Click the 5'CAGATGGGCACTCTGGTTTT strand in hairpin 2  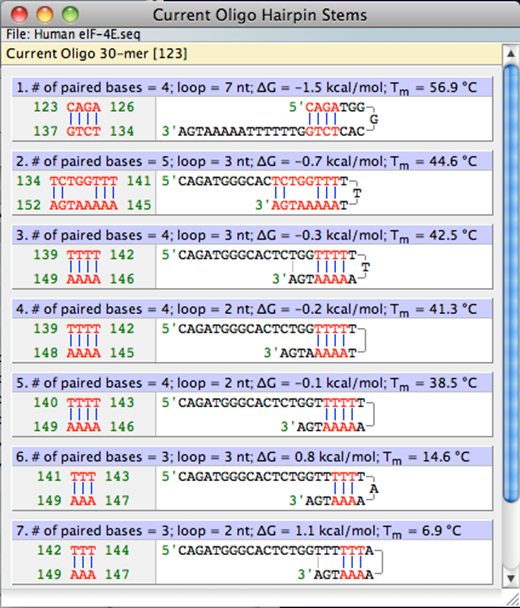(x=255, y=181)
